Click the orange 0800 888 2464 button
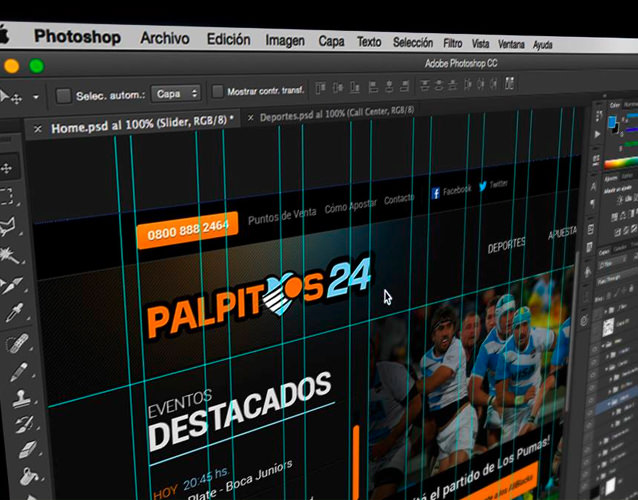The image size is (638, 500). pos(187,228)
